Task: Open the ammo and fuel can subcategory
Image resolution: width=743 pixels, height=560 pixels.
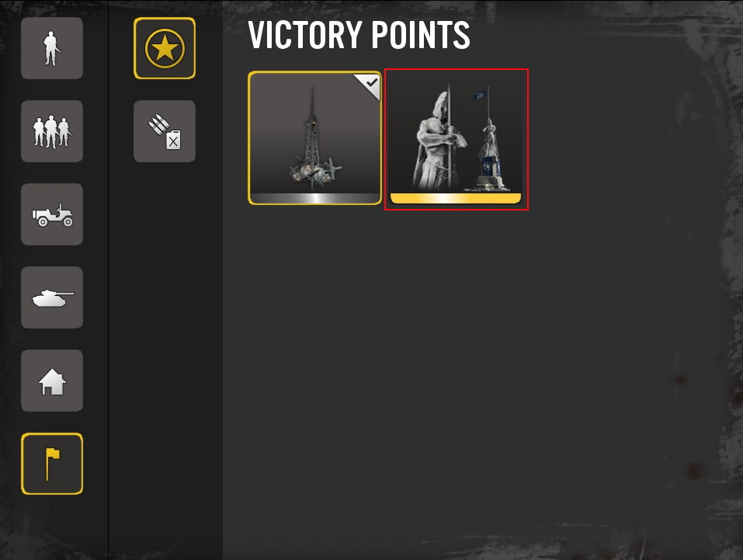Action: click(x=165, y=131)
